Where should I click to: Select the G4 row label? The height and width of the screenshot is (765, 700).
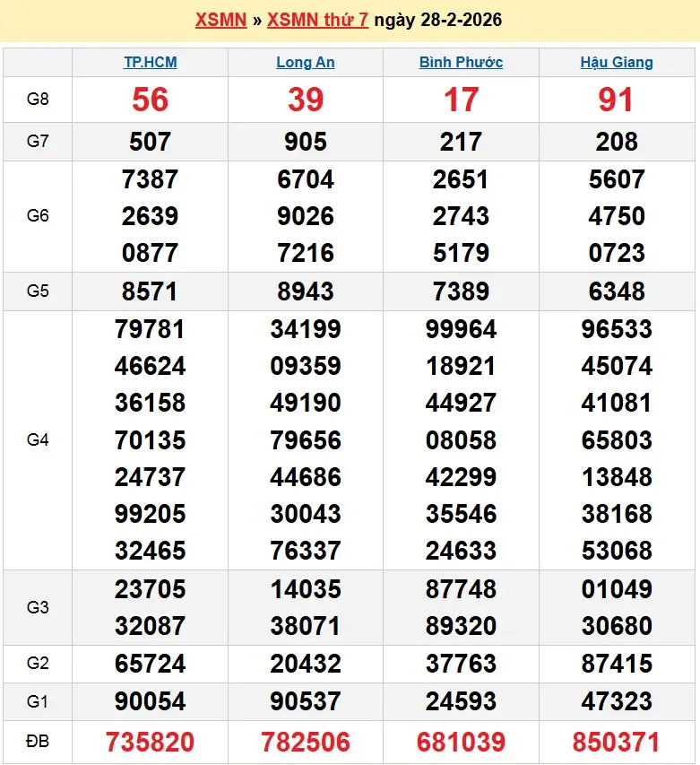pos(38,439)
